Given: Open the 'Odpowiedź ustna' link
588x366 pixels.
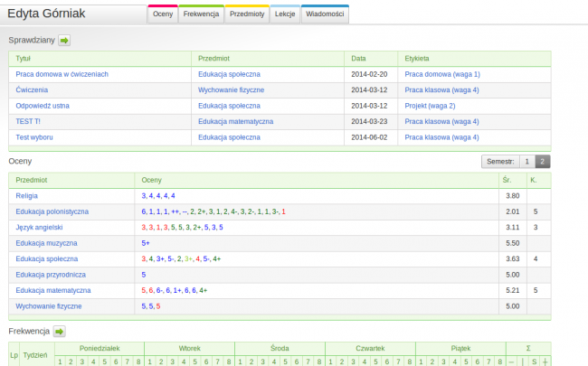Looking at the screenshot, I should tap(43, 106).
